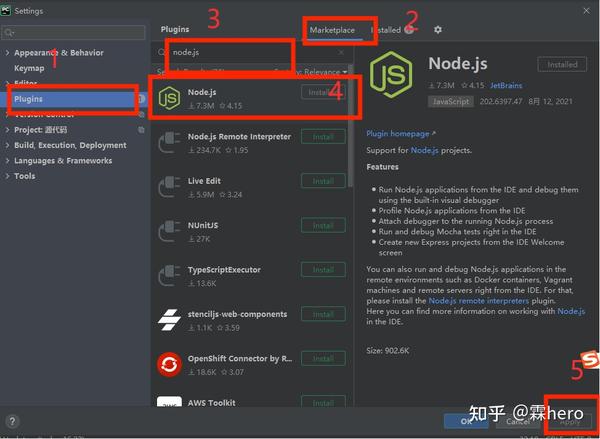The height and width of the screenshot is (439, 600).
Task: Click the plugin list vertical scrollbar
Action: 350,126
